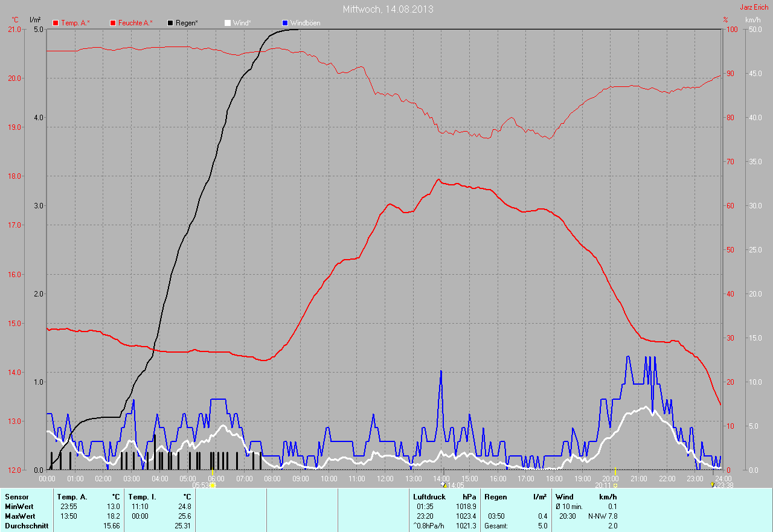Click the chart title Mittwoch, 14.08.2013

(x=388, y=9)
